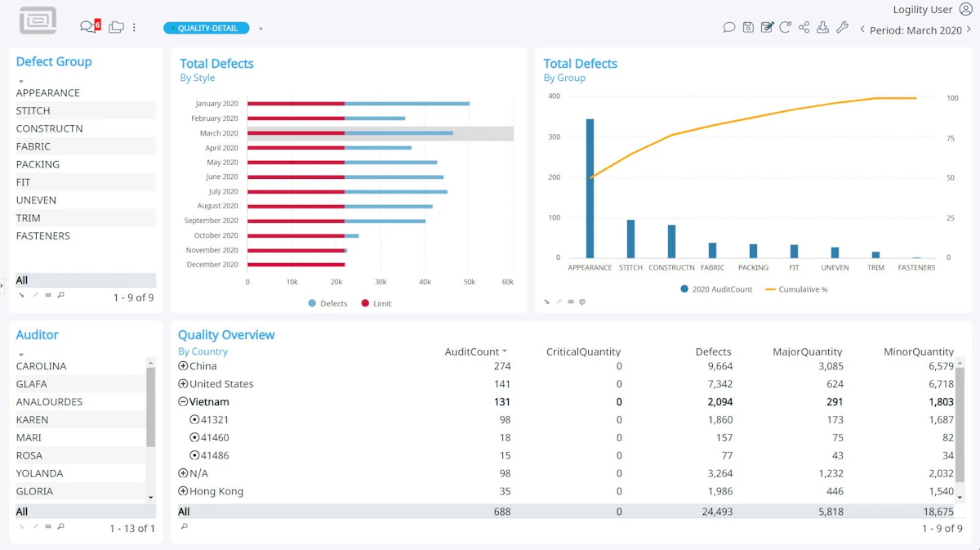Click the edit note icon in the toolbar
Viewport: 980px width, 550px height.
[x=767, y=28]
